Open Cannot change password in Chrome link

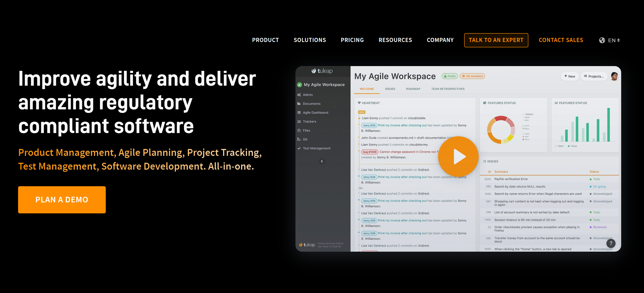click(409, 152)
